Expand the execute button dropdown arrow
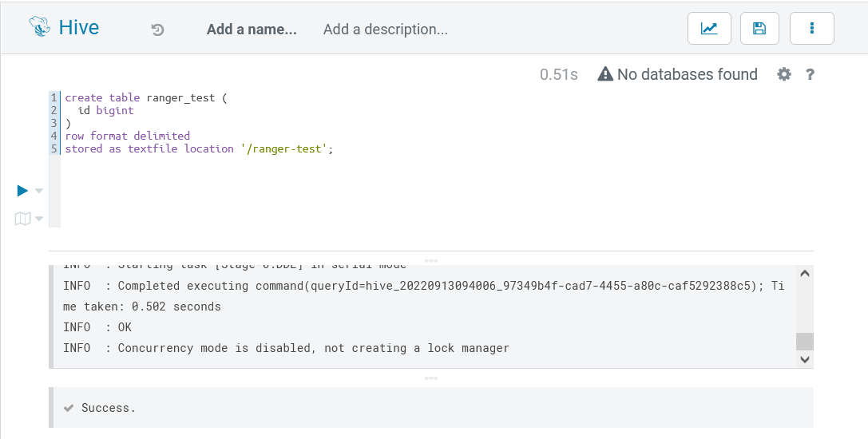The image size is (868, 439). pyautogui.click(x=39, y=191)
